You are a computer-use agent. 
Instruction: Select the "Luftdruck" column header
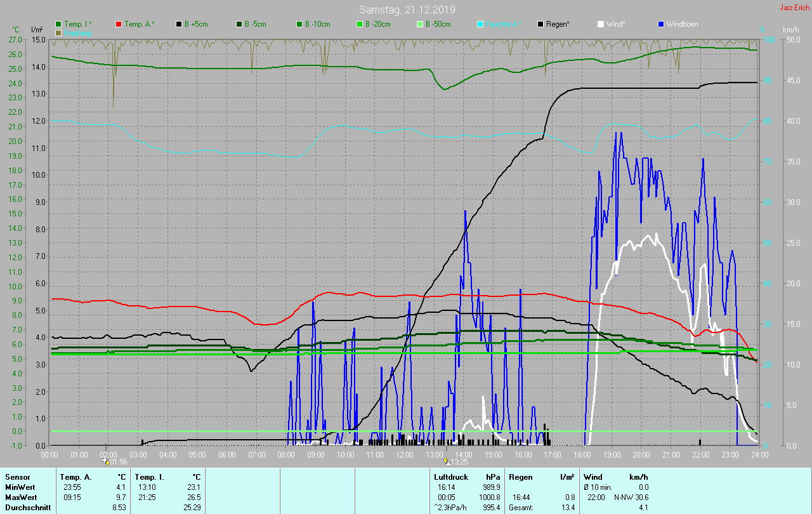point(451,477)
